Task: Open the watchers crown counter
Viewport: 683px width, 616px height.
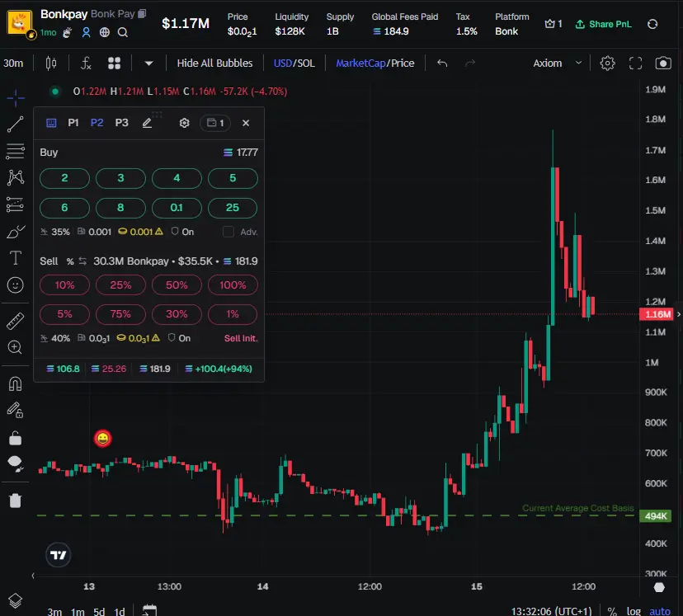Action: [553, 25]
